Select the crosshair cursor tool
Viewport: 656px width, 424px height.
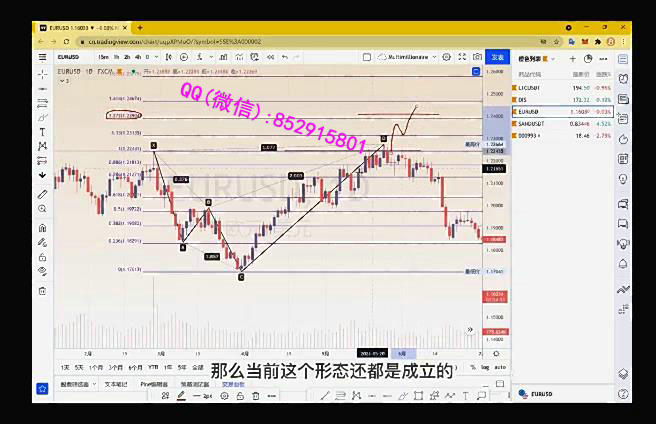(42, 75)
